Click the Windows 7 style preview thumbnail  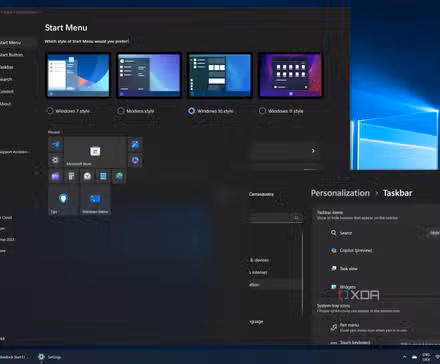pos(78,75)
